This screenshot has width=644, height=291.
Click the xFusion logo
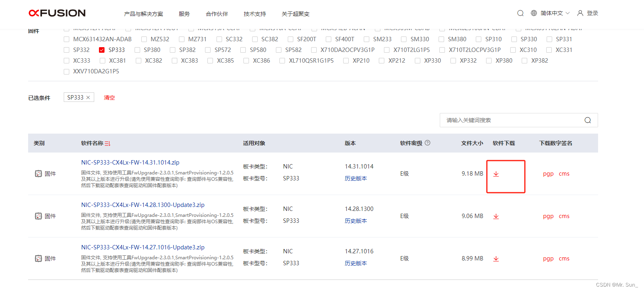click(57, 13)
